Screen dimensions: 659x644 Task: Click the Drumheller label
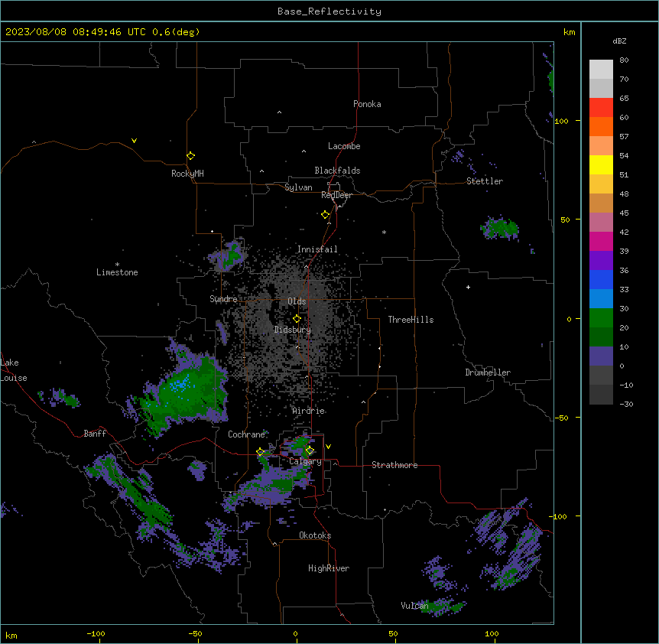pyautogui.click(x=488, y=372)
